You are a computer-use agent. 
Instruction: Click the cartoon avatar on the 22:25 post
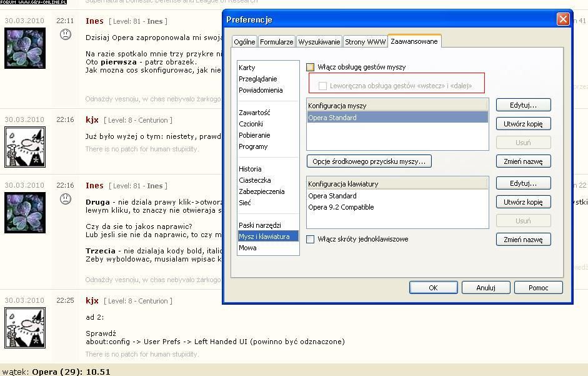(x=25, y=328)
